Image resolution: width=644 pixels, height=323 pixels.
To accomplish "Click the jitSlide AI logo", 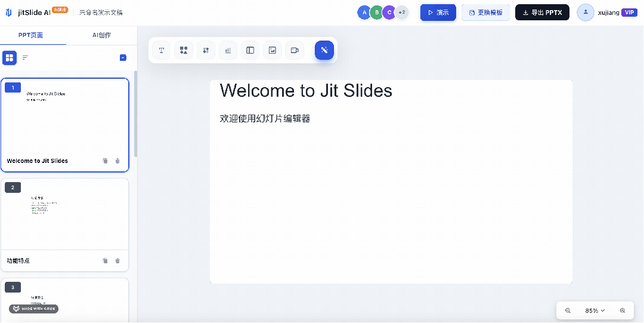I will click(8, 13).
